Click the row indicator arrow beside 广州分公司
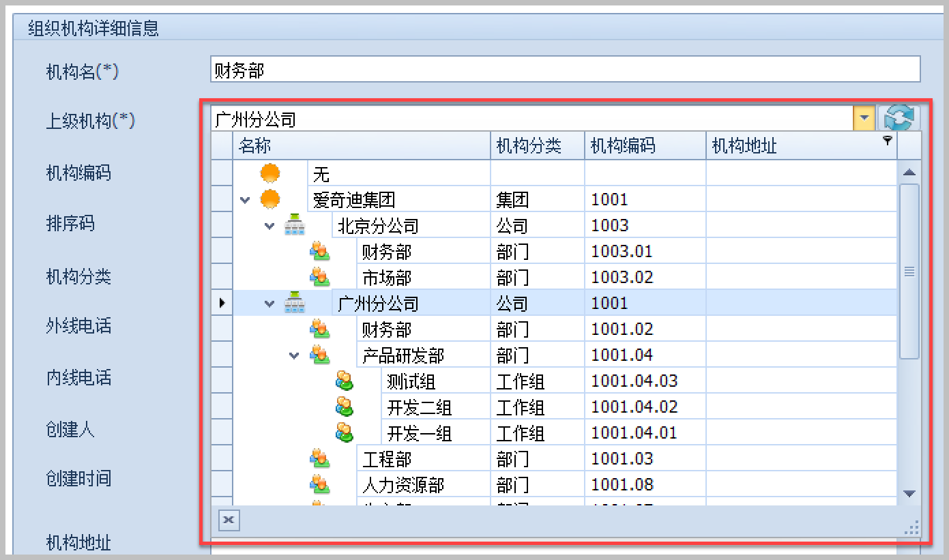Screen dimensions: 949x560 222,304
